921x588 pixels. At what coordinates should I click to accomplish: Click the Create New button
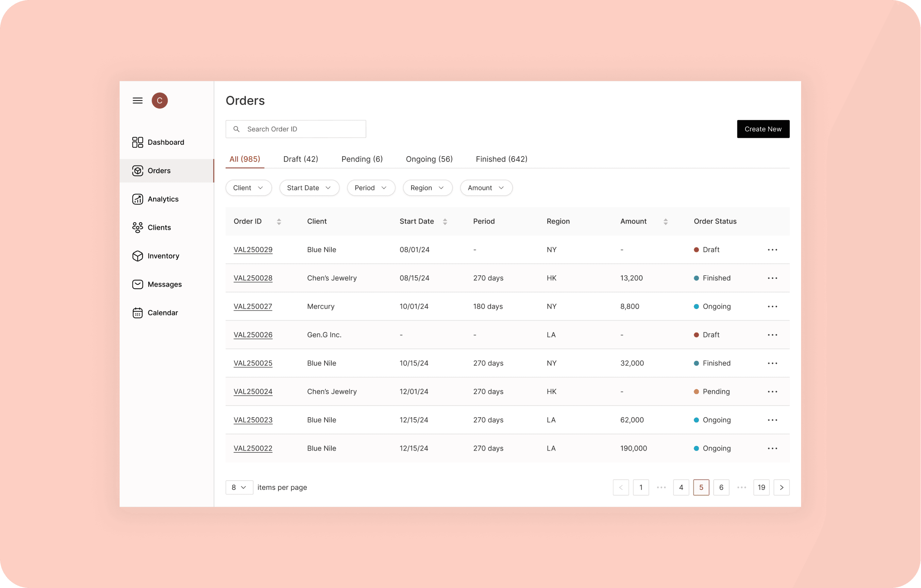(x=763, y=129)
